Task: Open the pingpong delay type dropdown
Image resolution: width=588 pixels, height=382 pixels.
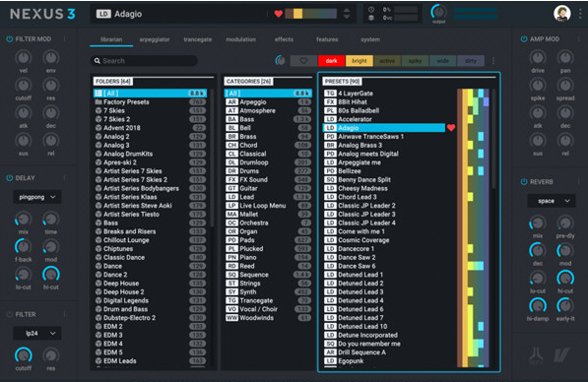Action: tap(37, 197)
